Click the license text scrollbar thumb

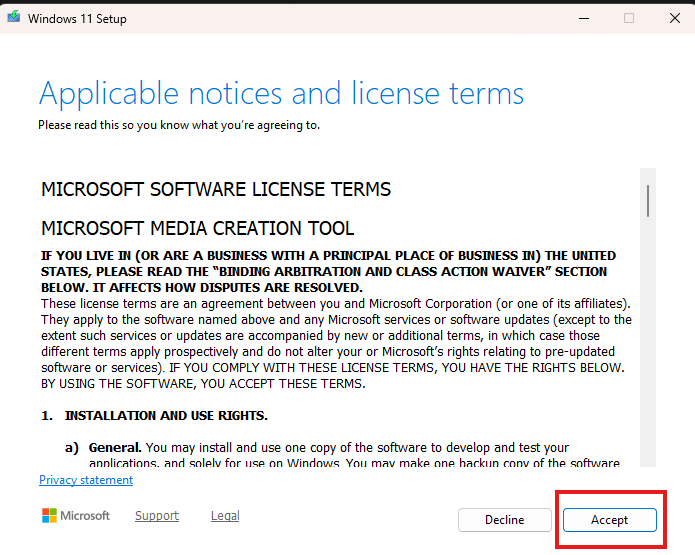(648, 201)
